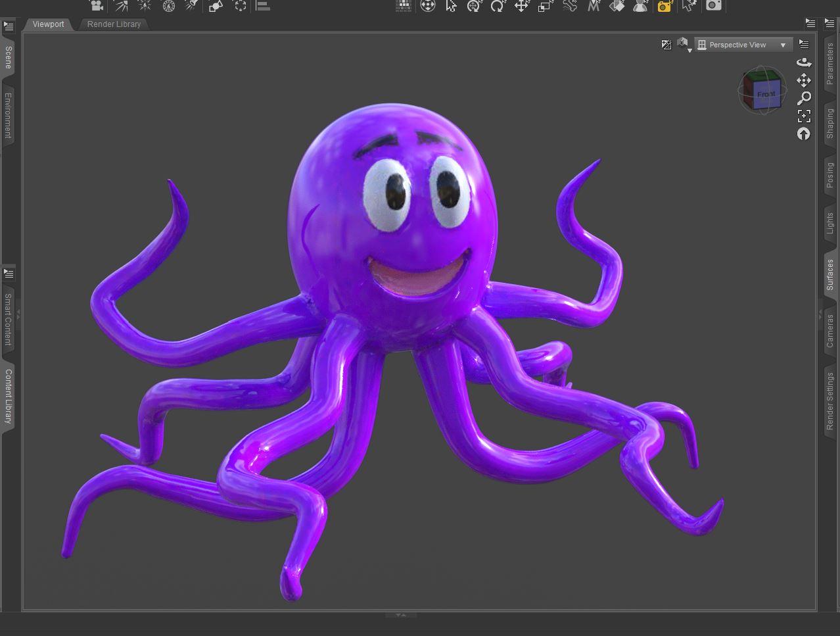
Task: Open the Shaping side tab
Action: pos(830,123)
